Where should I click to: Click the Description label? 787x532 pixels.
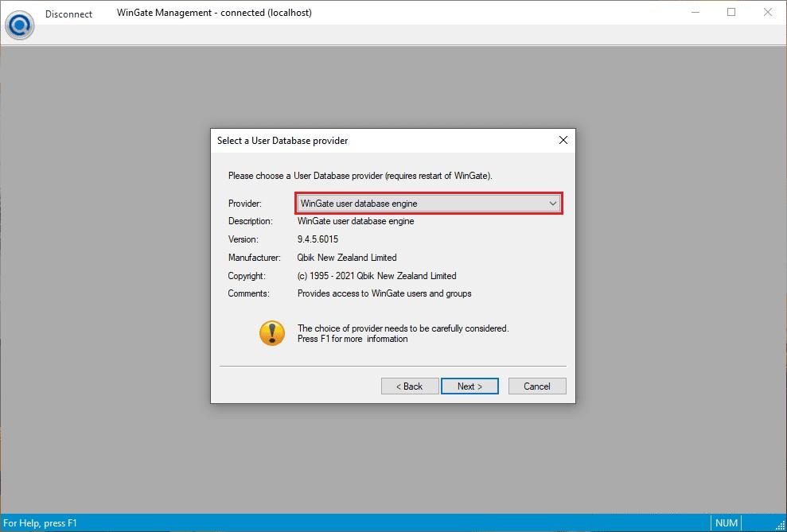(250, 221)
